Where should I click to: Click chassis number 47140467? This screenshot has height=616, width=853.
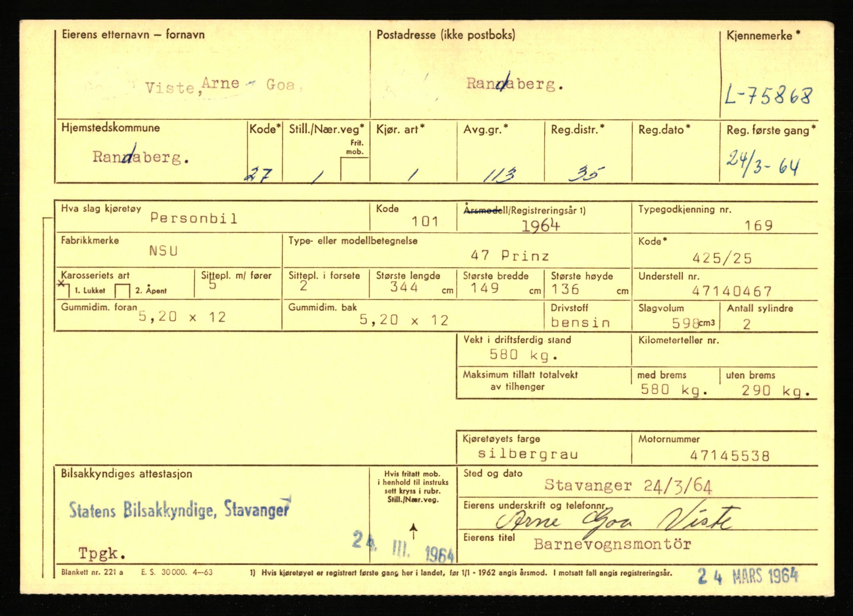[732, 291]
